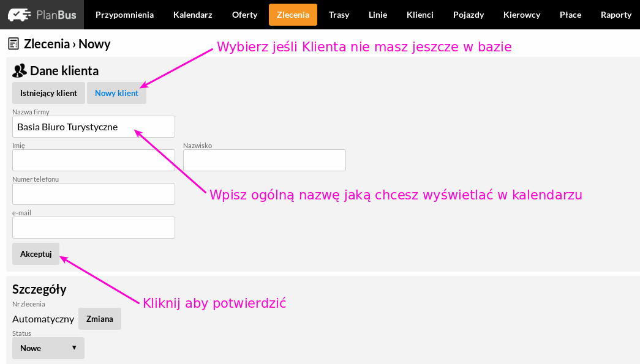Open the Klienci page
This screenshot has height=364, width=640.
click(x=420, y=15)
